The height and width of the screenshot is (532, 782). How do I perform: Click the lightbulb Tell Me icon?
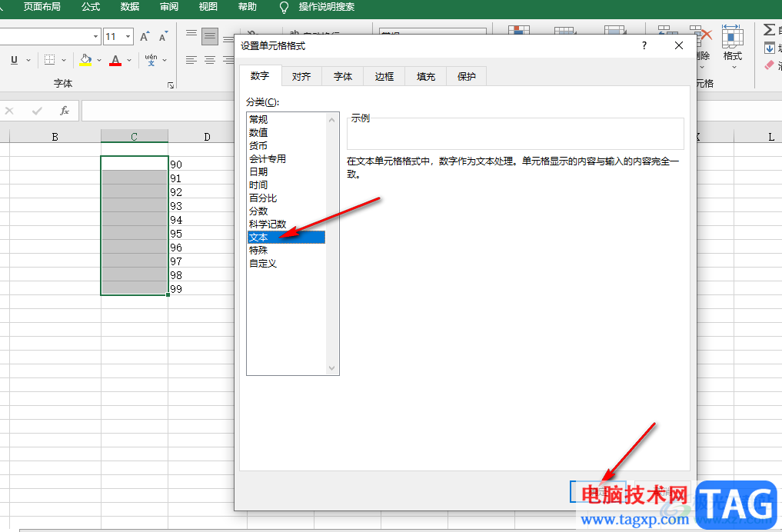coord(284,7)
